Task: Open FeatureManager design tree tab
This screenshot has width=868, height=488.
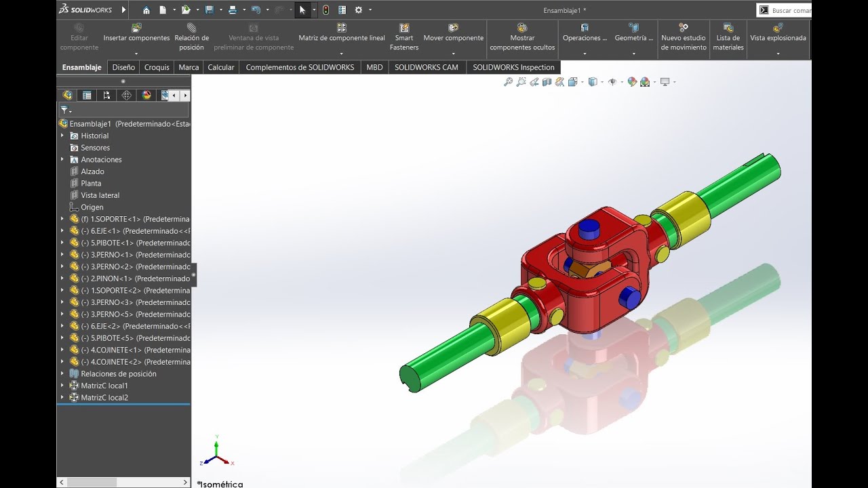Action: click(x=67, y=96)
